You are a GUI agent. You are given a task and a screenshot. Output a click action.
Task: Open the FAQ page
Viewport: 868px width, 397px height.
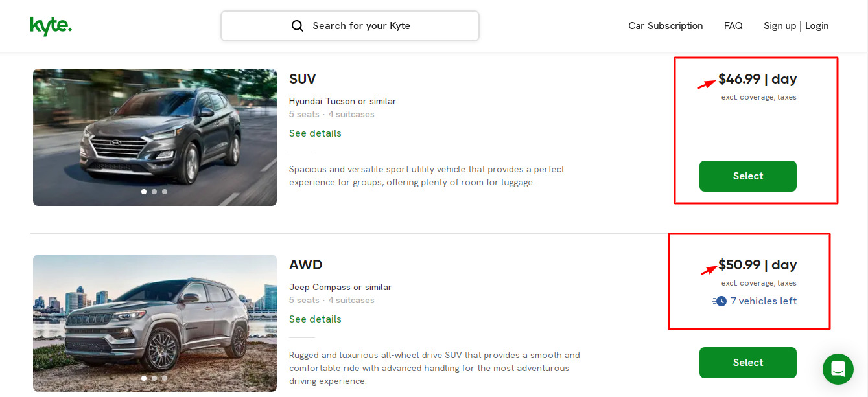(733, 25)
